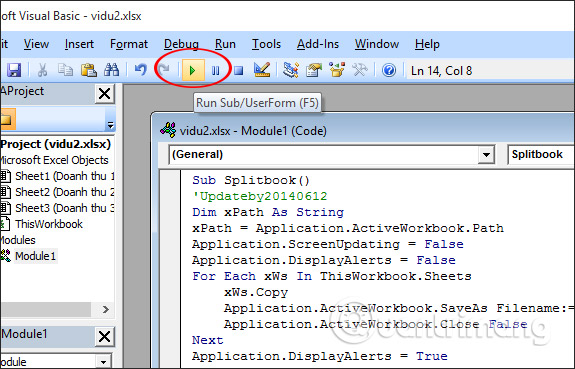Viewport: 575px width, 369px height.
Task: Click the project tree horizontal scrollbar track
Action: click(46, 309)
